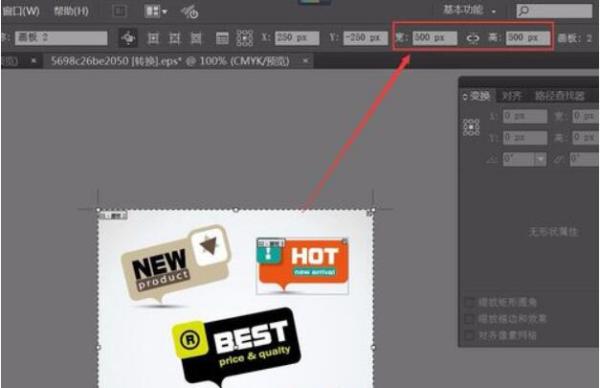Viewport: 600px width, 388px height.
Task: Click the artboard width input field
Action: pyautogui.click(x=435, y=38)
